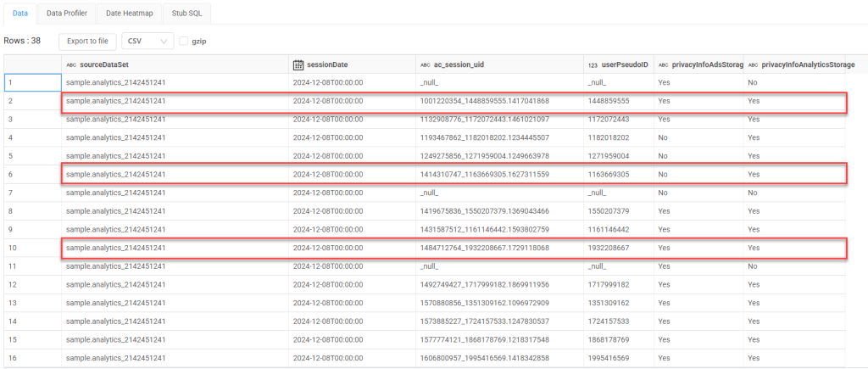Click userPseudoID value 1161146442
The height and width of the screenshot is (369, 868).
(x=609, y=229)
